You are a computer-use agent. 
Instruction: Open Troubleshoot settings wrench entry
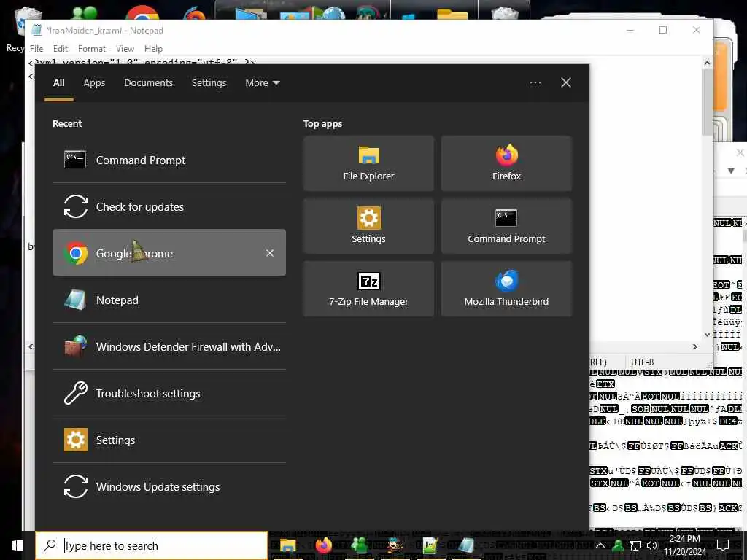coord(169,393)
